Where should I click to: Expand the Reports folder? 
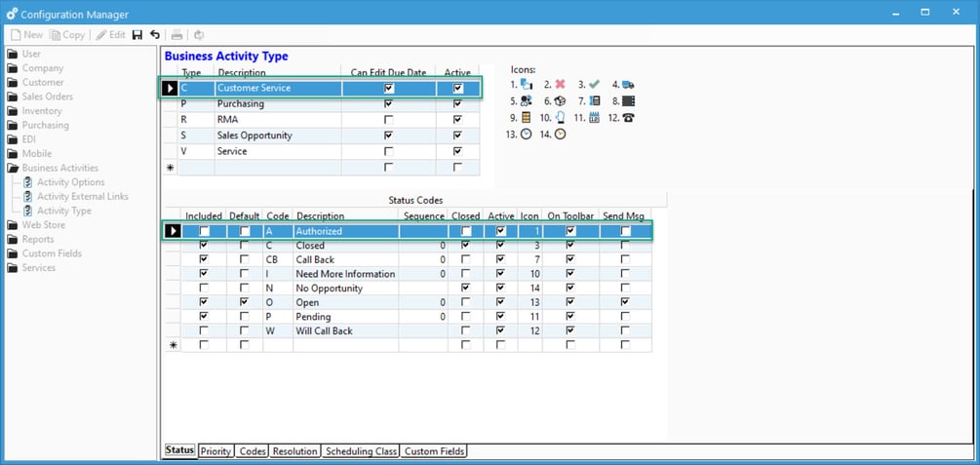pos(12,240)
